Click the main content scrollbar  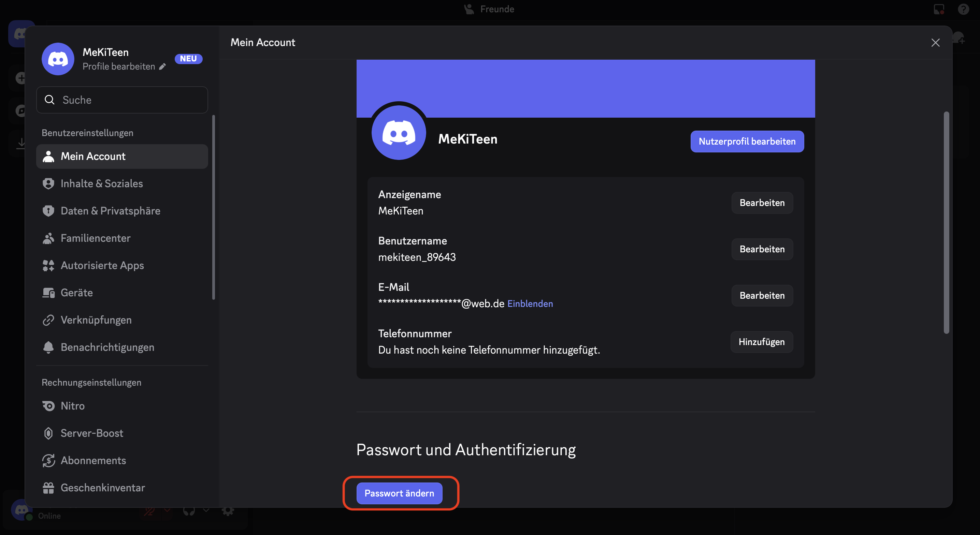coord(946,222)
